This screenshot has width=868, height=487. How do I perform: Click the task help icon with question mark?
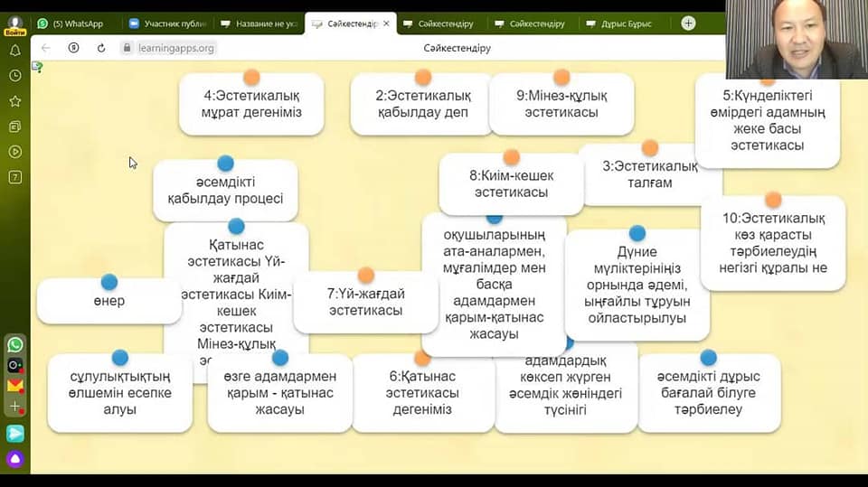(x=37, y=66)
